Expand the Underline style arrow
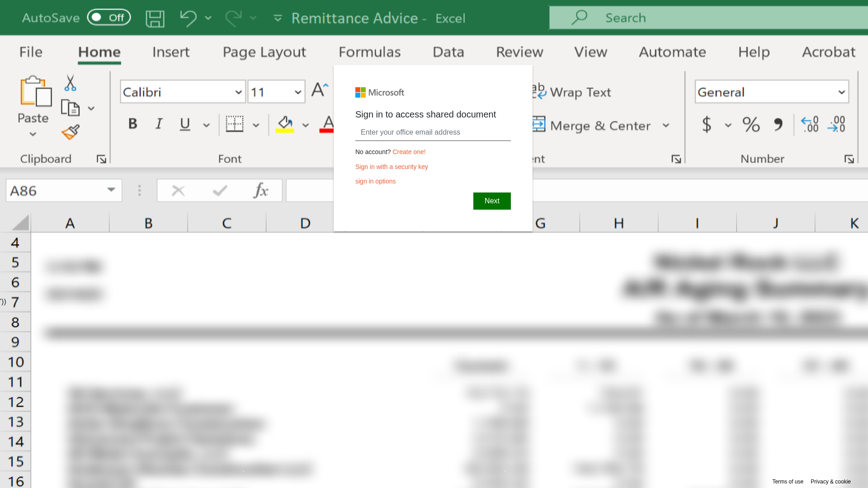The image size is (868, 488). [206, 125]
